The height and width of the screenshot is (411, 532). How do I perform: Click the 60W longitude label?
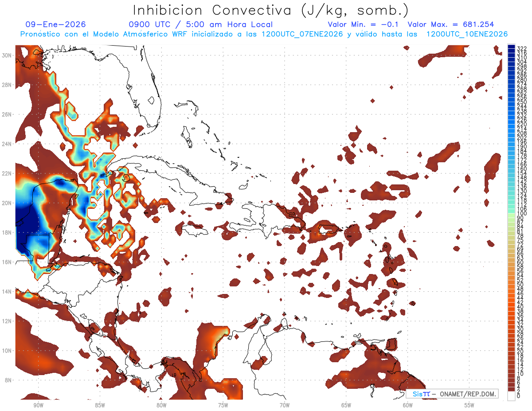click(407, 405)
